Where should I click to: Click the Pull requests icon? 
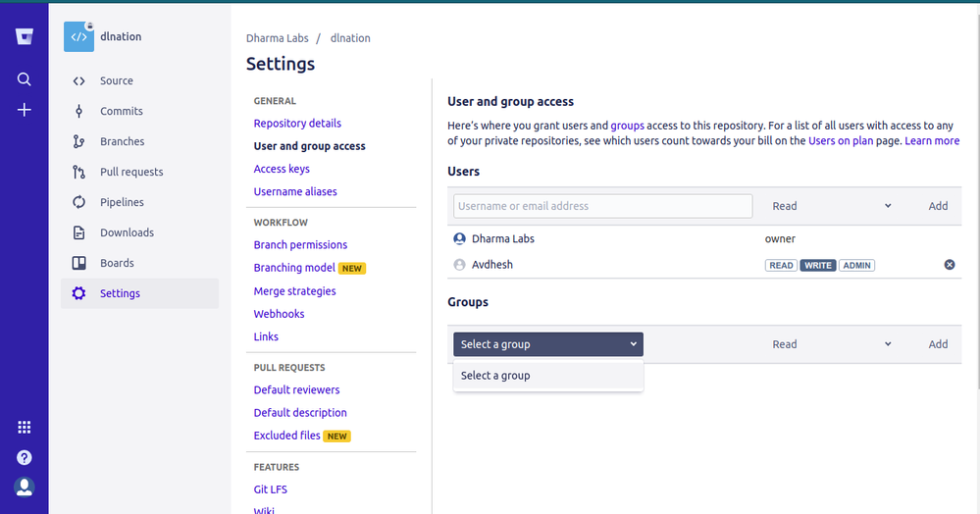(78, 172)
